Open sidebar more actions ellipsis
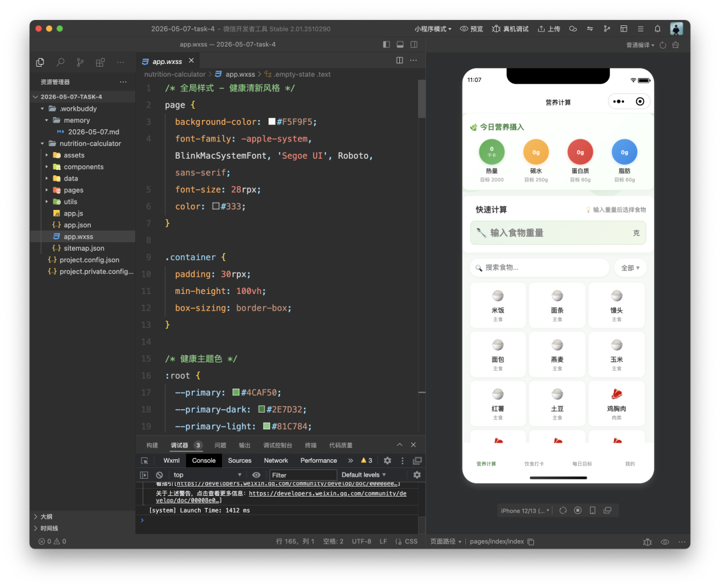The height and width of the screenshot is (588, 720). click(120, 62)
